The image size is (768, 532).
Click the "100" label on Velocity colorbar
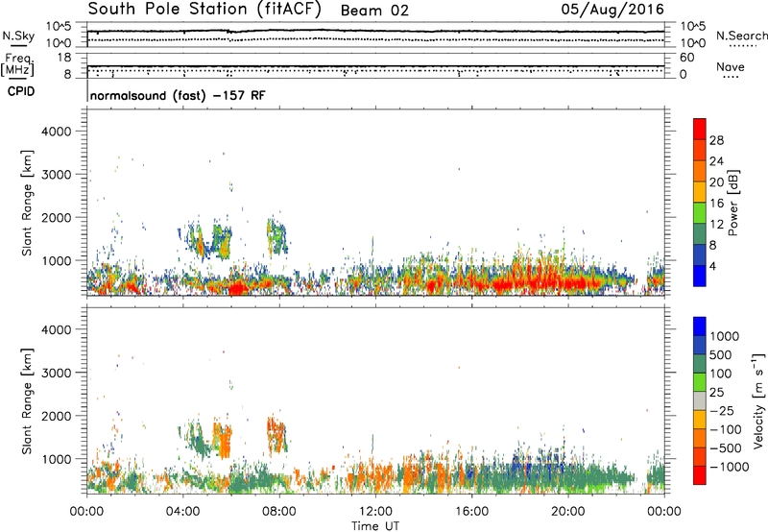pos(721,374)
